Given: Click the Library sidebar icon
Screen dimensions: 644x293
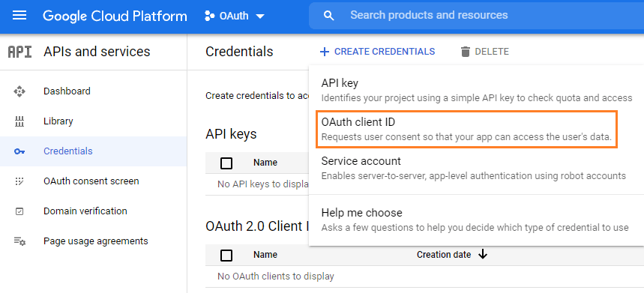Looking at the screenshot, I should click(x=19, y=121).
